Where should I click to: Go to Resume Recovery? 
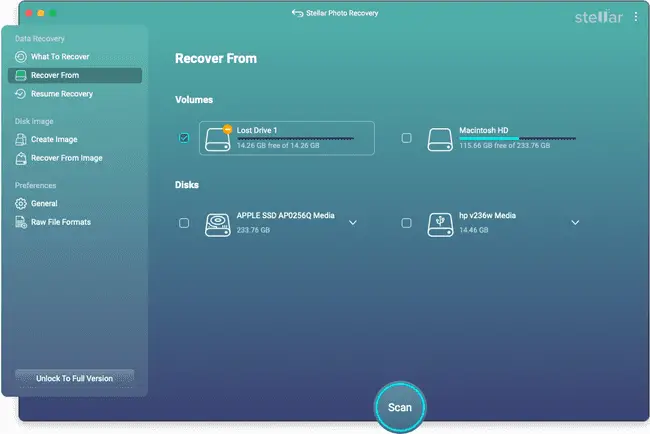click(75, 94)
